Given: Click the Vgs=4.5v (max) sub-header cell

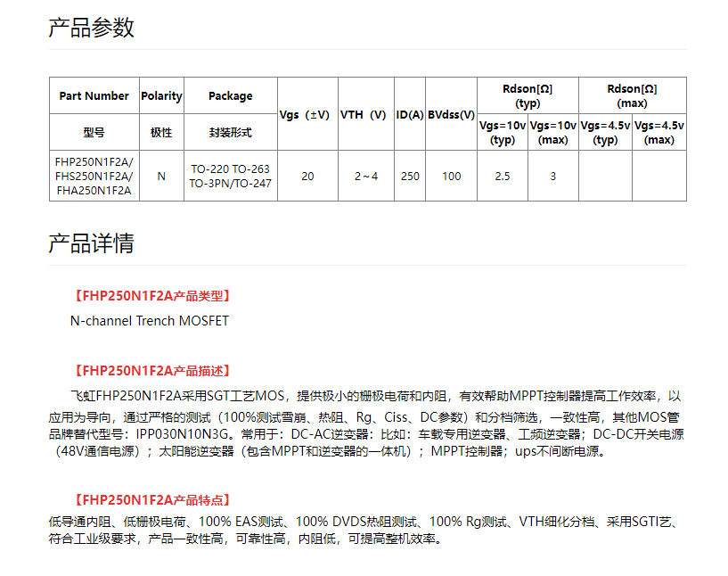Looking at the screenshot, I should 658,132.
